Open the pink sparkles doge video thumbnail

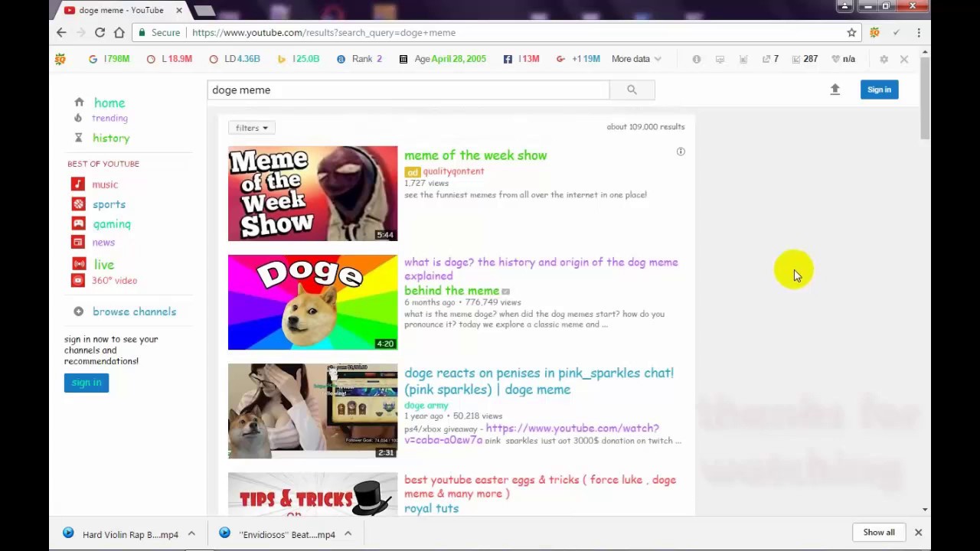pyautogui.click(x=312, y=411)
